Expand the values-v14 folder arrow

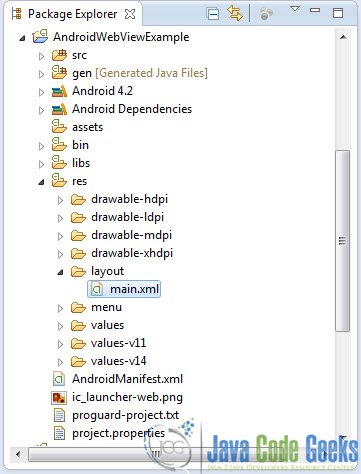click(x=60, y=362)
